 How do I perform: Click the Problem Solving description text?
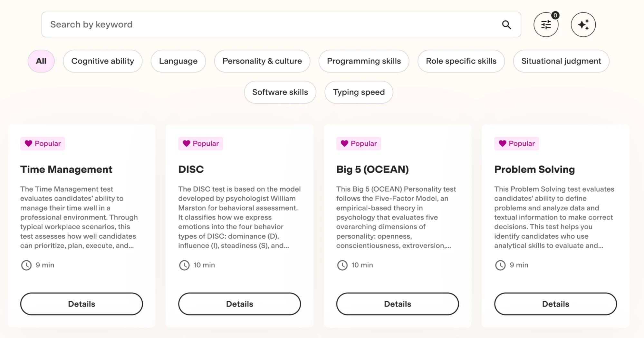tap(554, 217)
